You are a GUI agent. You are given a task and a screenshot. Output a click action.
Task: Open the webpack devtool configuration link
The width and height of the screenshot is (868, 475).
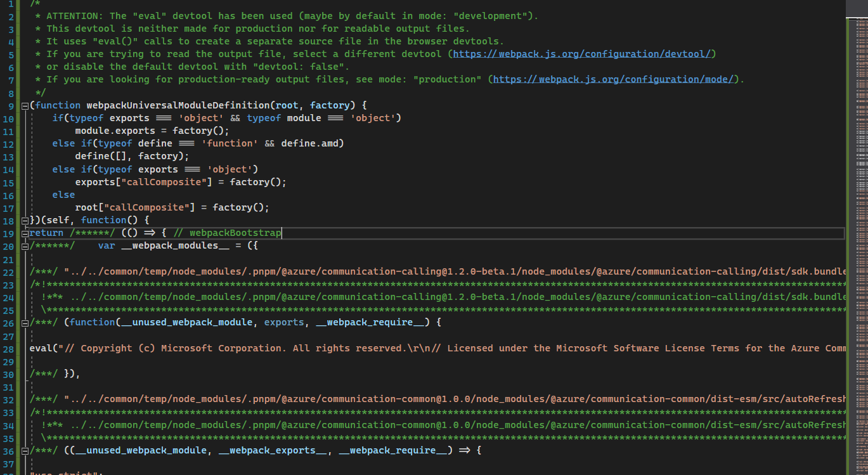click(582, 53)
